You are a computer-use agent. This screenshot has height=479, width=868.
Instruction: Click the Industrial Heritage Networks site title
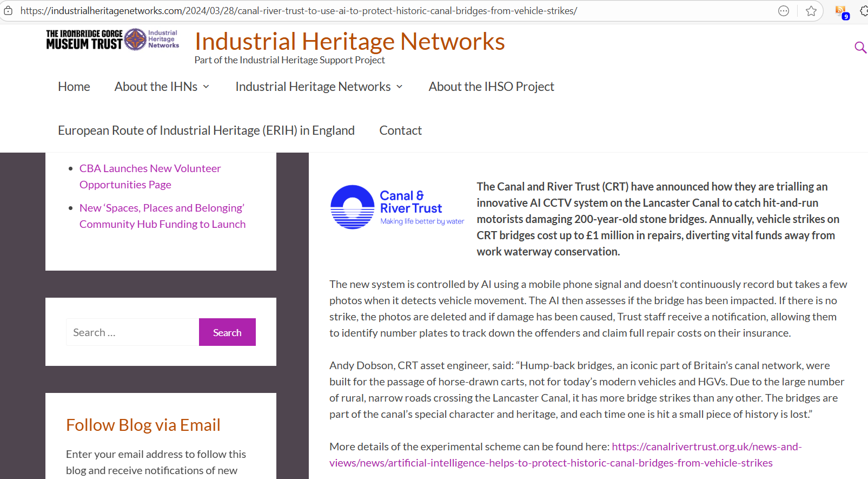(x=350, y=41)
